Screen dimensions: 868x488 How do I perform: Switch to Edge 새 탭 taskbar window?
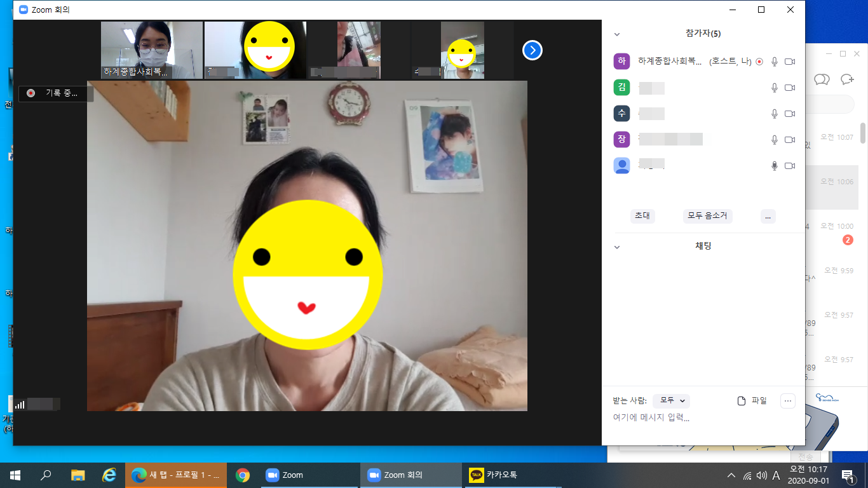(x=176, y=475)
